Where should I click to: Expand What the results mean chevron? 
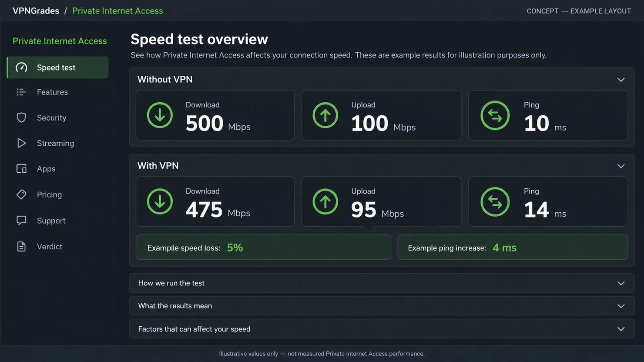(621, 306)
